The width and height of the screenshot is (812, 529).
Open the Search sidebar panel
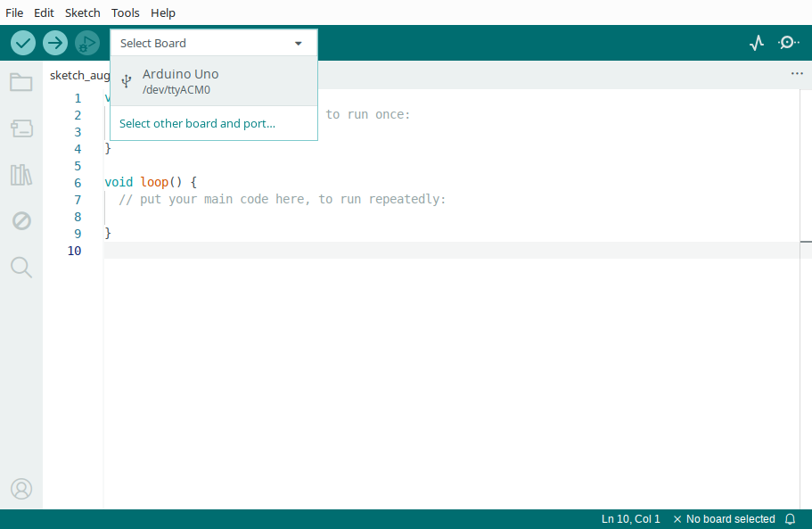[21, 268]
